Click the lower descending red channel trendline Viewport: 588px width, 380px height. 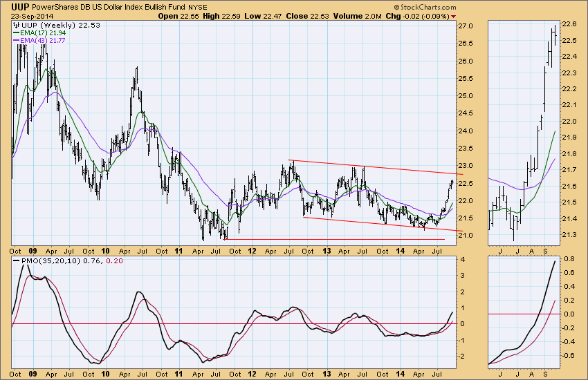tap(383, 225)
